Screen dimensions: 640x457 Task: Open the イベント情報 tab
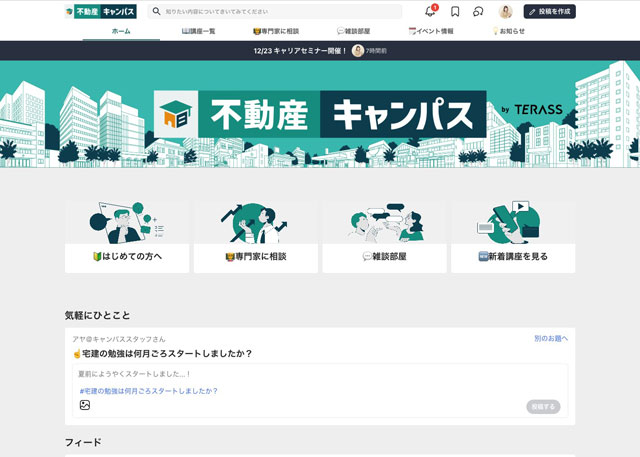point(431,31)
